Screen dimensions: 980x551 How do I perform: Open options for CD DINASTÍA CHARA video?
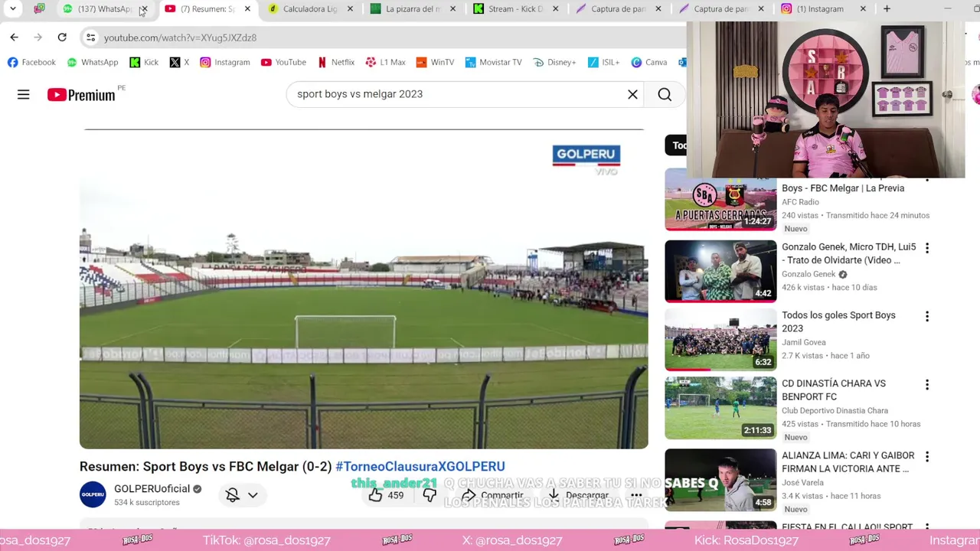pyautogui.click(x=927, y=384)
